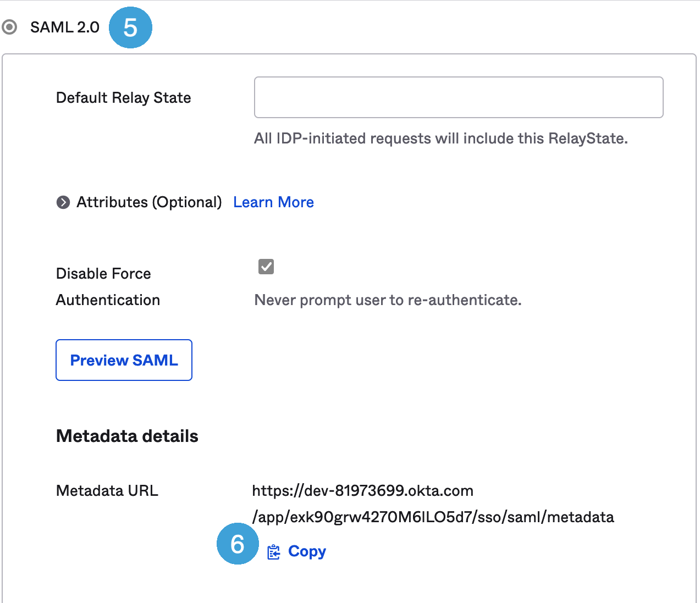Click the SAML 2.0 label text
This screenshot has width=700, height=603.
point(65,27)
